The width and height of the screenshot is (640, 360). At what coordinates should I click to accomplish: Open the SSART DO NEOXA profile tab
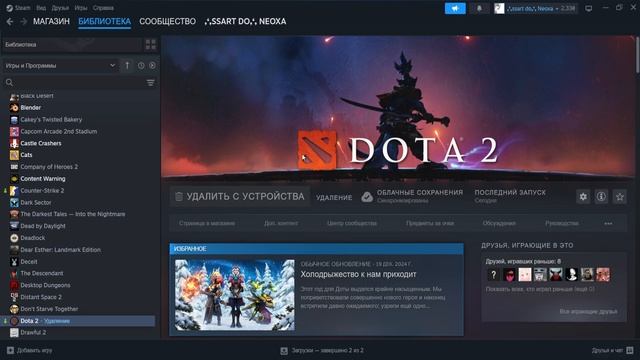click(x=245, y=21)
